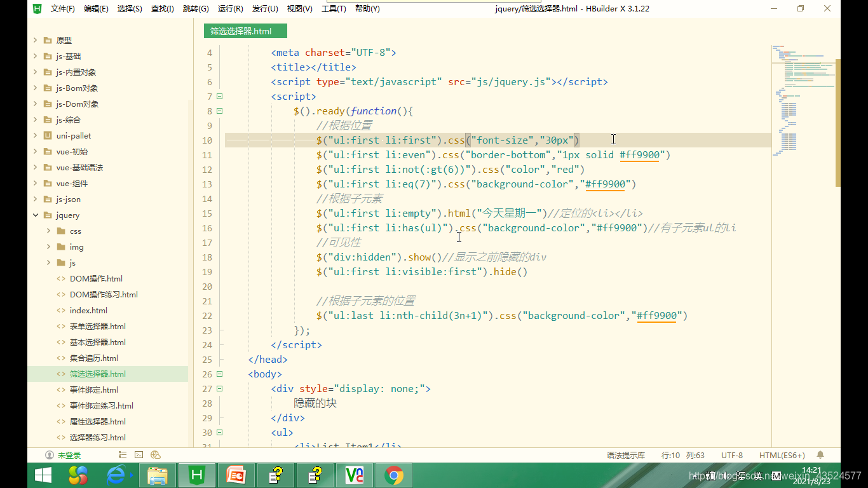Click the vue-基础语法 project row

[x=107, y=167]
